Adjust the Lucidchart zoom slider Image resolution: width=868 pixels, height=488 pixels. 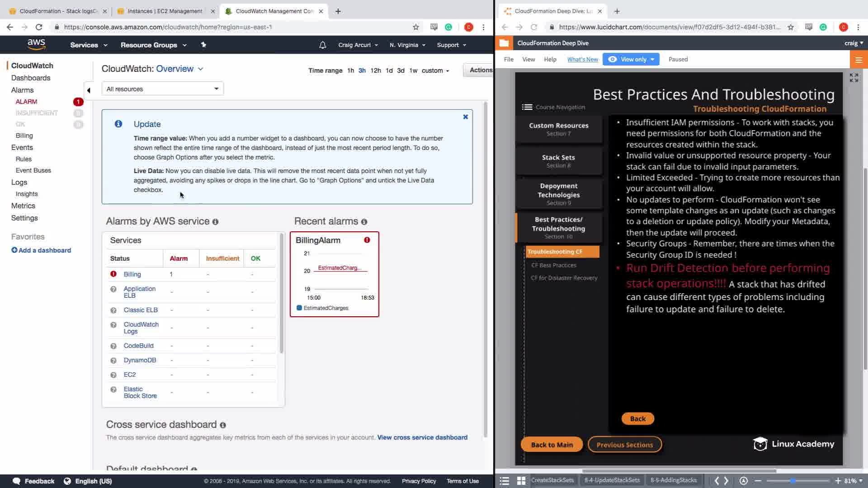[793, 481]
